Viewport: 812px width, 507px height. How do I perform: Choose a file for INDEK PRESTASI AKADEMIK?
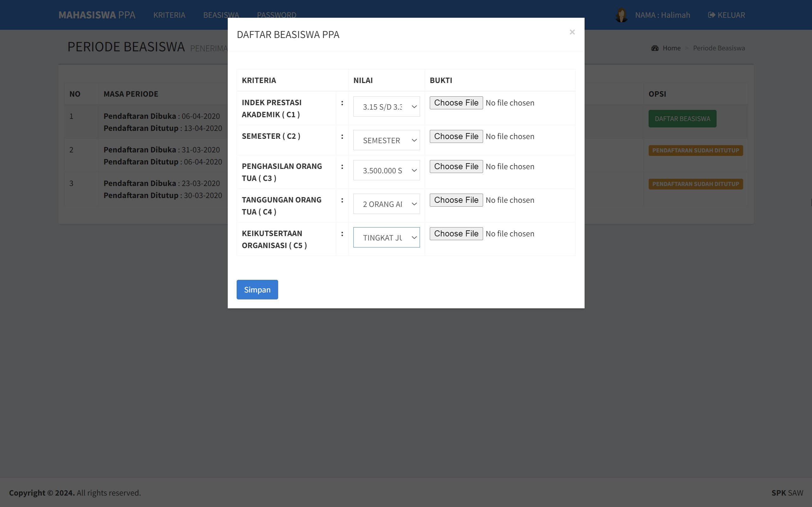(456, 103)
